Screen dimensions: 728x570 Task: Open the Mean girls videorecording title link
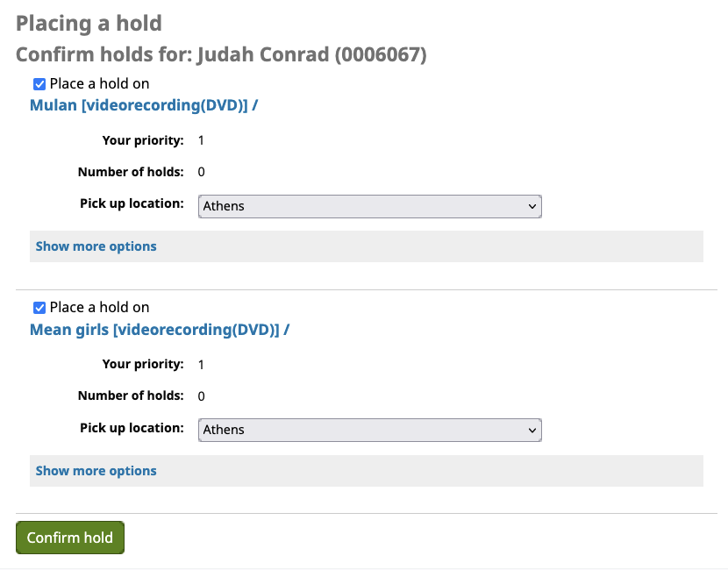[160, 330]
